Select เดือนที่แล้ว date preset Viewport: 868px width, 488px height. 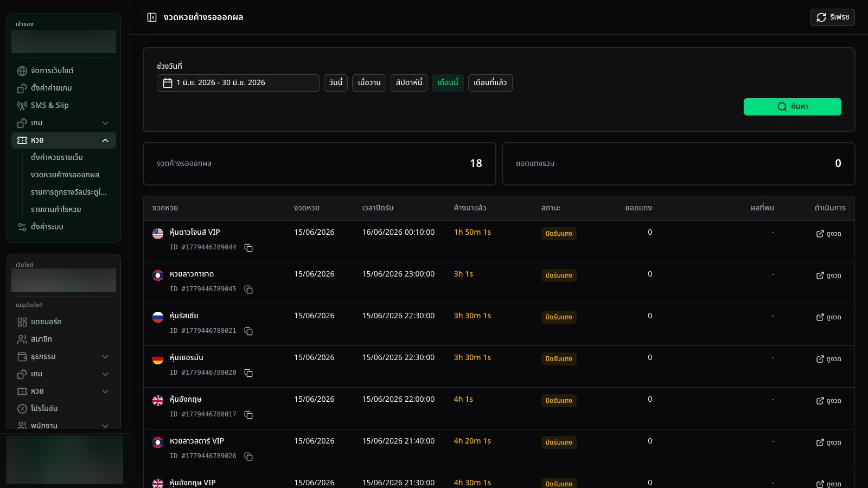pyautogui.click(x=490, y=83)
